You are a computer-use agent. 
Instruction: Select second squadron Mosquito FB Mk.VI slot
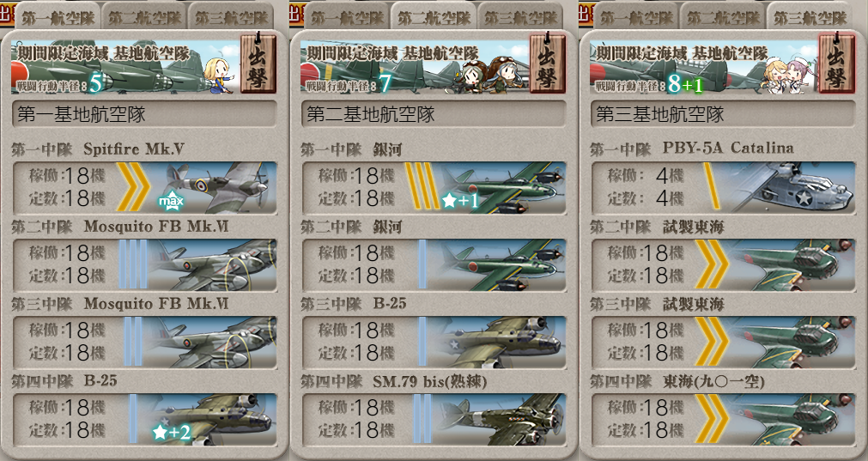(144, 264)
